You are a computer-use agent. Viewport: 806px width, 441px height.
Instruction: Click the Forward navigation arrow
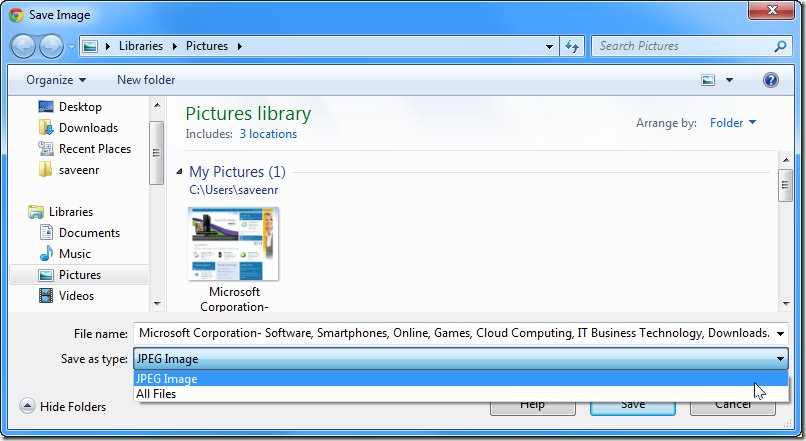[51, 46]
